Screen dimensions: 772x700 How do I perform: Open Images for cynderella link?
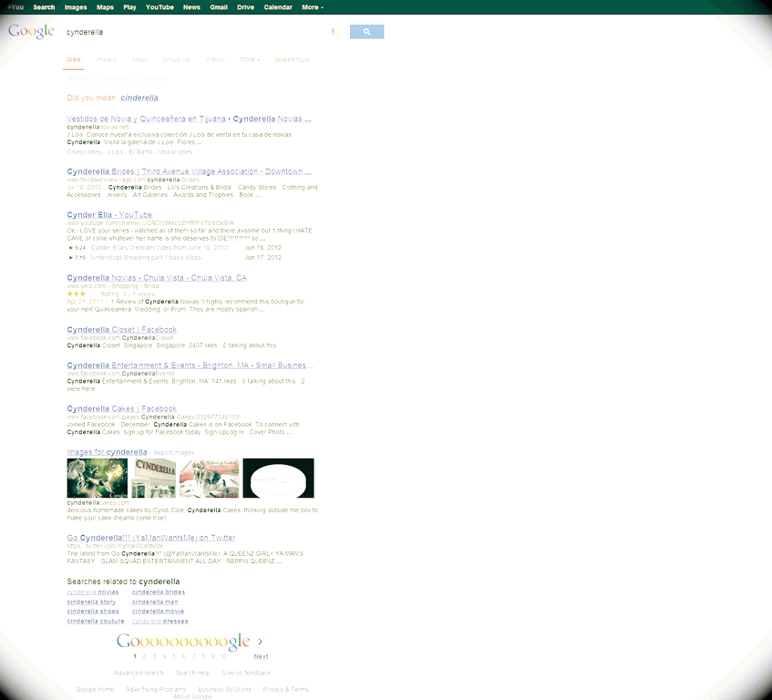[x=107, y=452]
